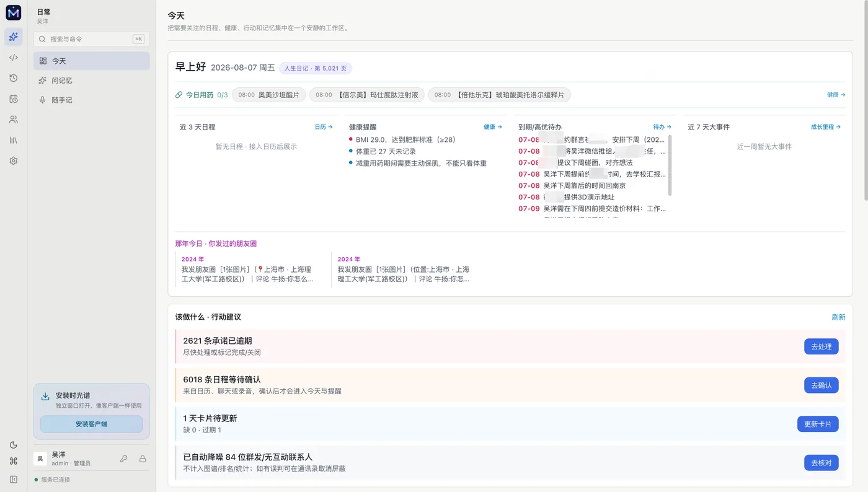This screenshot has width=868, height=492.
Task: Click the user avatar labeled 吴
Action: [40, 459]
